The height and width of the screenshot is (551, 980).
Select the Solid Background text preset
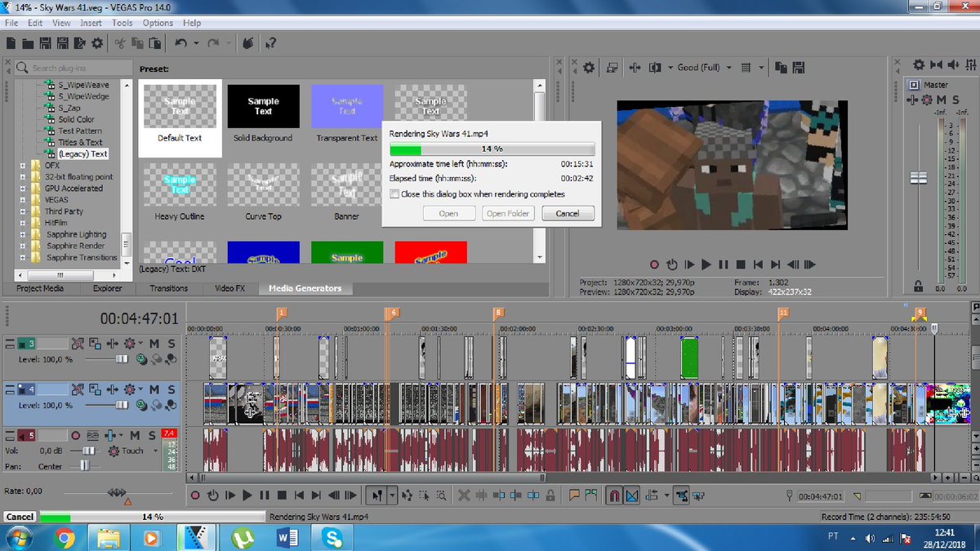tap(263, 114)
